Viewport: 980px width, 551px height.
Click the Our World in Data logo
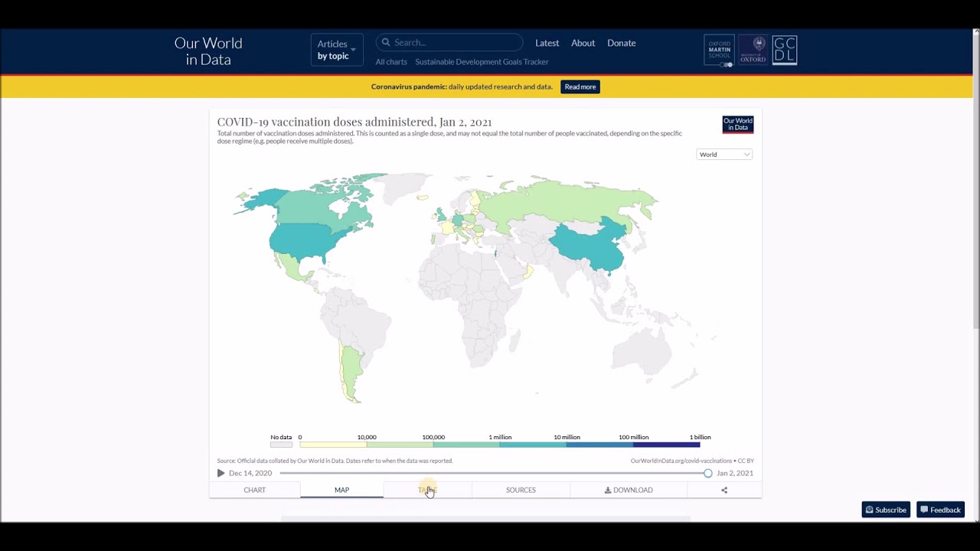[x=208, y=51]
